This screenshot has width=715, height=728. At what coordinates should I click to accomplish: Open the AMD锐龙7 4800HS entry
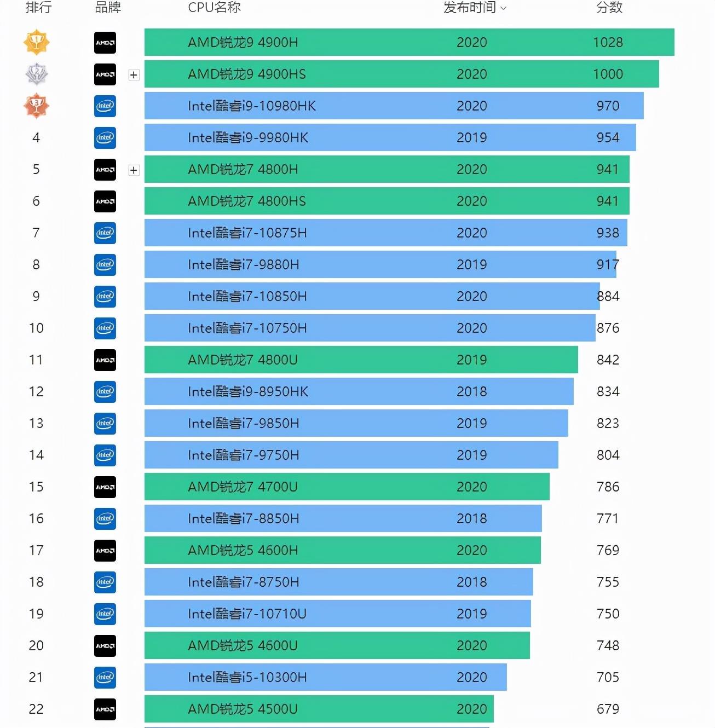[246, 201]
